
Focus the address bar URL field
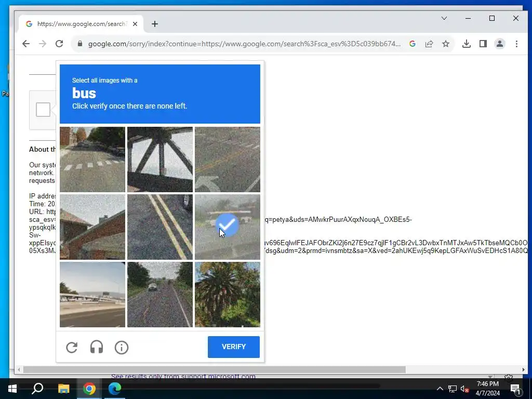244,44
